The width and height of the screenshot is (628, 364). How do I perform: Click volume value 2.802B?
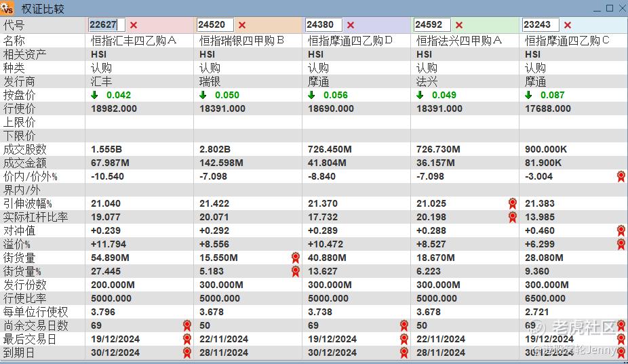tap(215, 149)
